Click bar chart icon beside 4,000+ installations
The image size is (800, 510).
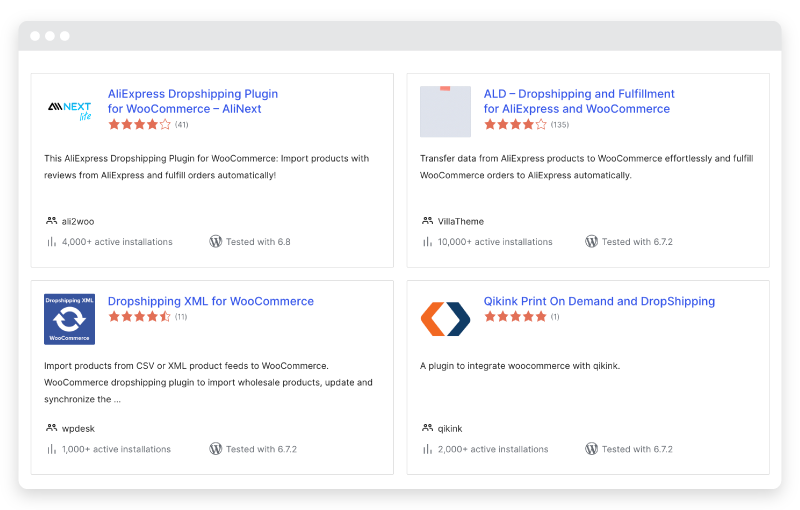52,242
